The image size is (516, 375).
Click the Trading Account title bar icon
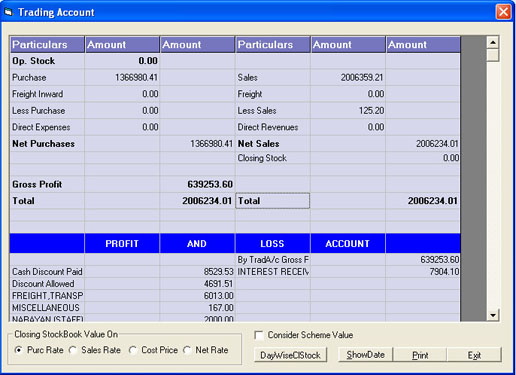click(8, 12)
